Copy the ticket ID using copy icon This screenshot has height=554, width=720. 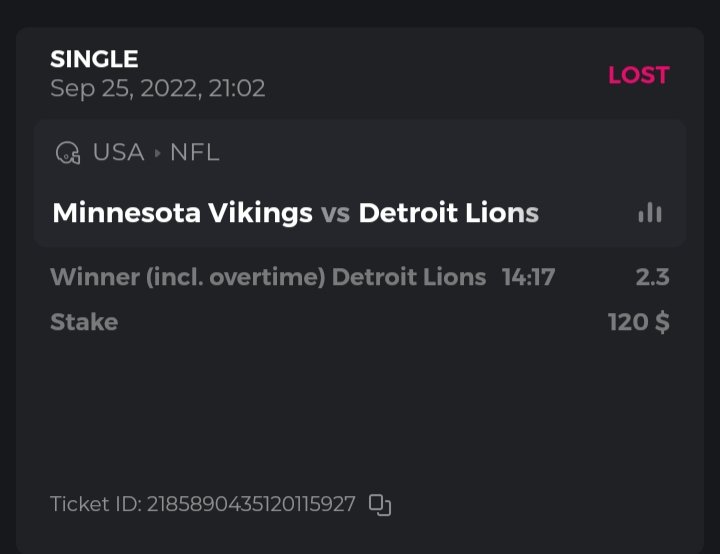tap(380, 505)
